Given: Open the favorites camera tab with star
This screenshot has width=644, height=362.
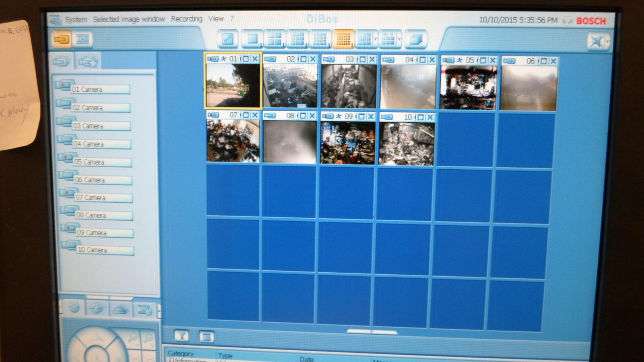Looking at the screenshot, I should click(x=88, y=62).
